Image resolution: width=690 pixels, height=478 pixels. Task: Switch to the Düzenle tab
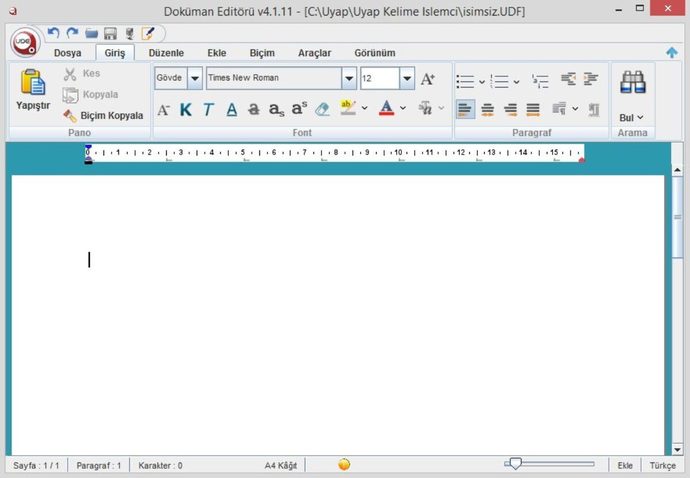[x=166, y=53]
